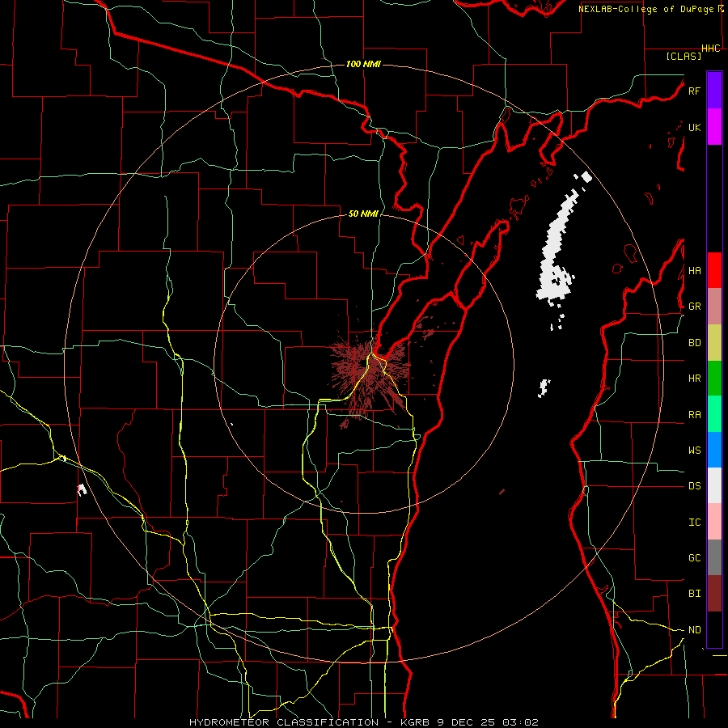The width and height of the screenshot is (728, 728).
Task: Click the IC legend label
Action: coord(694,523)
